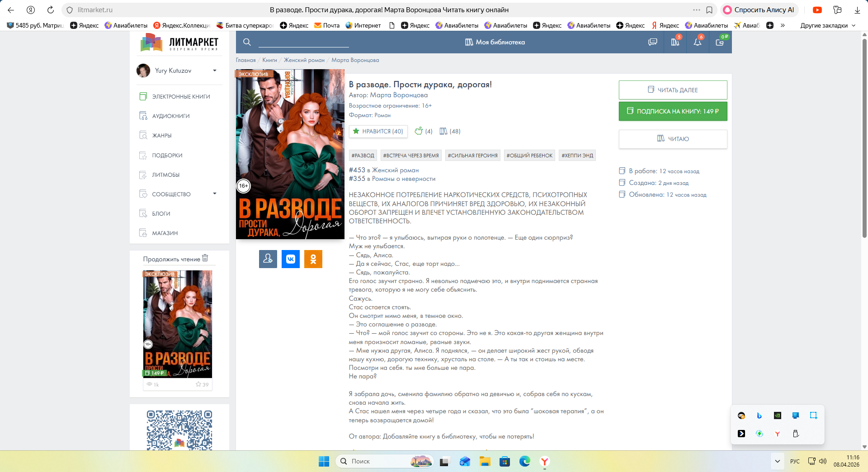868x472 pixels.
Task: Click the #ОБЩИЙ РЕБЕНОК tag
Action: pos(529,156)
